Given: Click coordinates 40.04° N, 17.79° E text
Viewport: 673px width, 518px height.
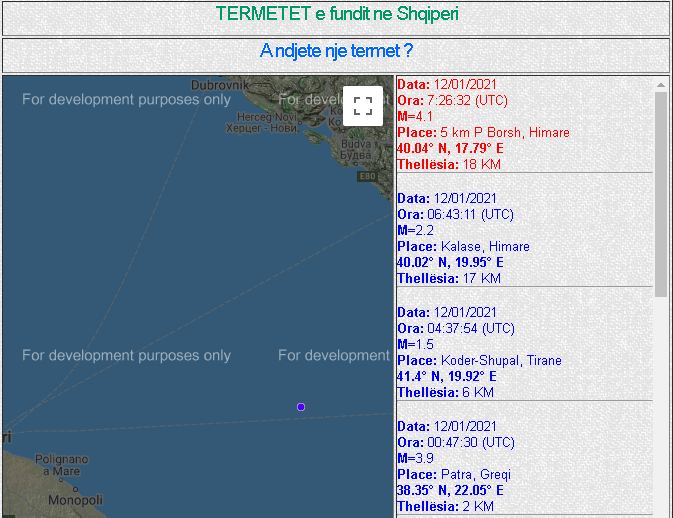Looking at the screenshot, I should pos(450,148).
